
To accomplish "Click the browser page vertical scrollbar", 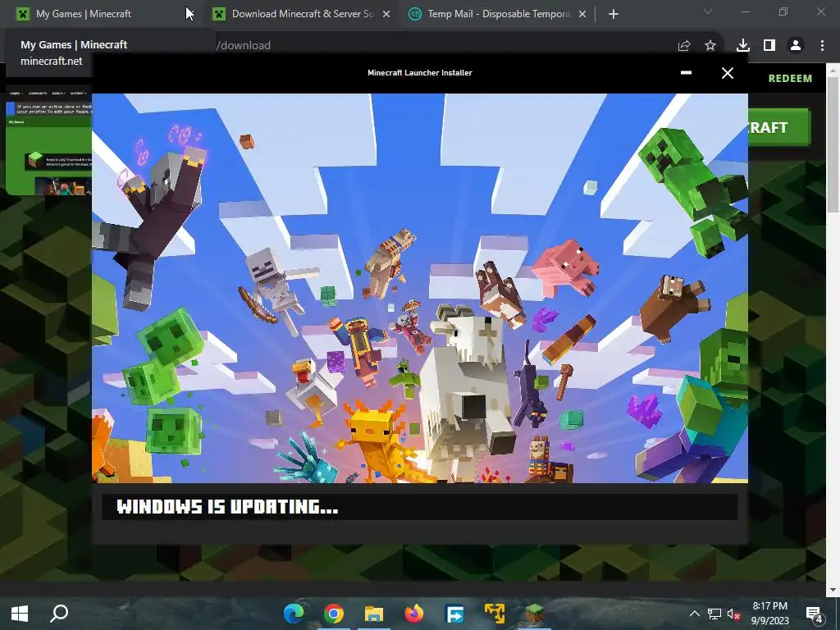I will click(x=833, y=144).
